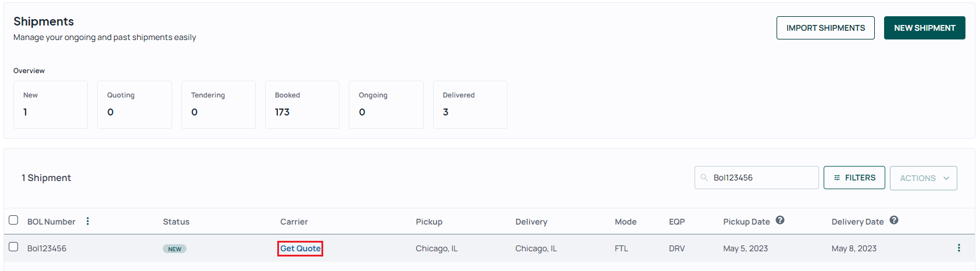Toggle the select-all shipments checkbox
The height and width of the screenshot is (271, 980).
coord(13,220)
